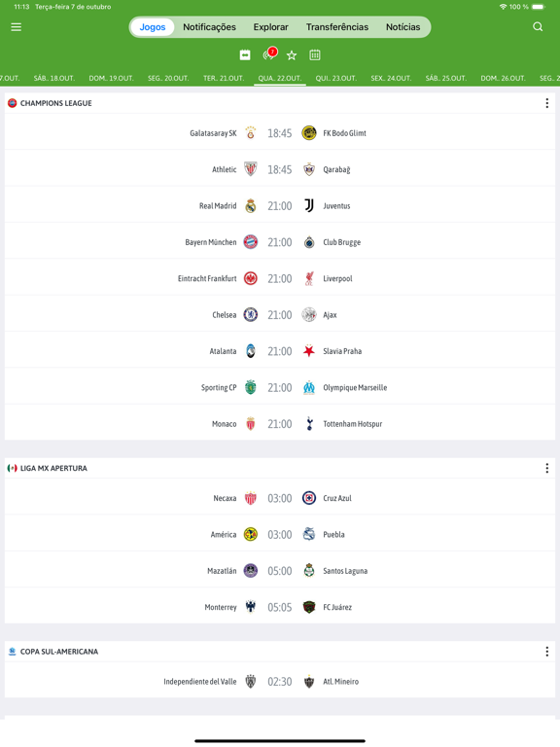Tap the search magnifier icon

click(538, 26)
